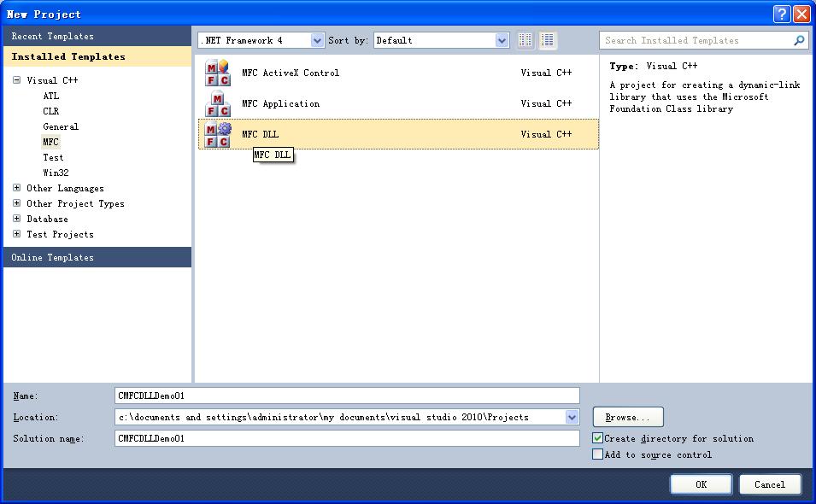Click the Visual C++ tree label
This screenshot has width=816, height=504.
(52, 80)
